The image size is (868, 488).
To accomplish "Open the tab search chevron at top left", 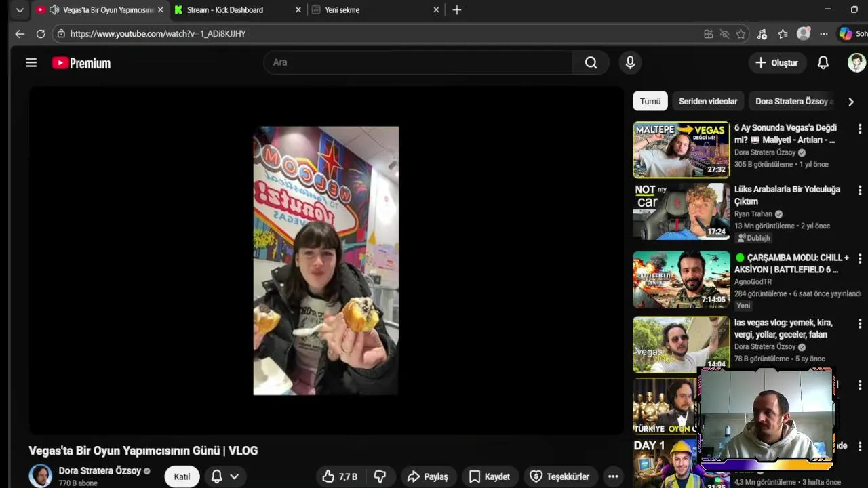I will pos(20,10).
